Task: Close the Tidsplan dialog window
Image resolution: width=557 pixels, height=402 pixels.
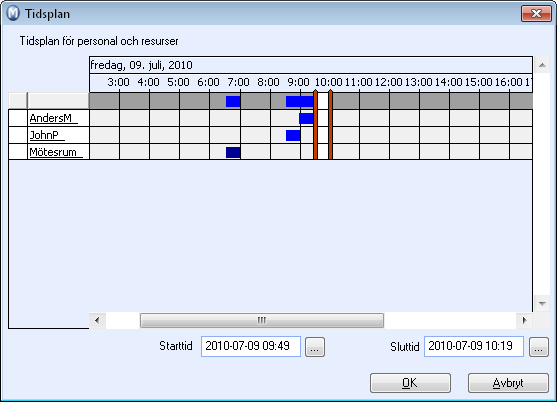Action: (536, 13)
